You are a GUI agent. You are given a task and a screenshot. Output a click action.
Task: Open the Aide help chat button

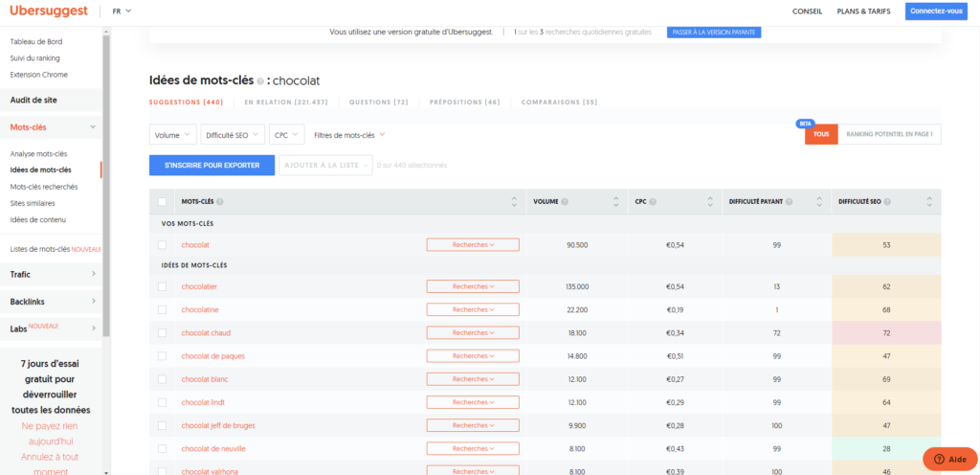click(x=950, y=459)
